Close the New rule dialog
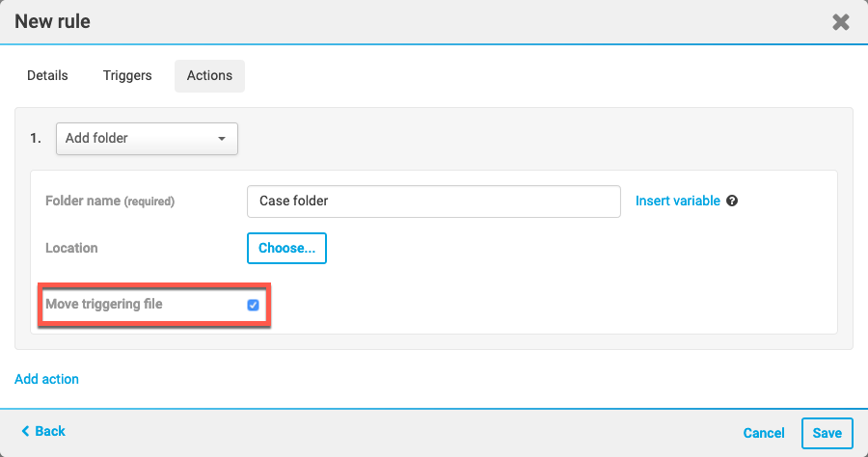 841,22
